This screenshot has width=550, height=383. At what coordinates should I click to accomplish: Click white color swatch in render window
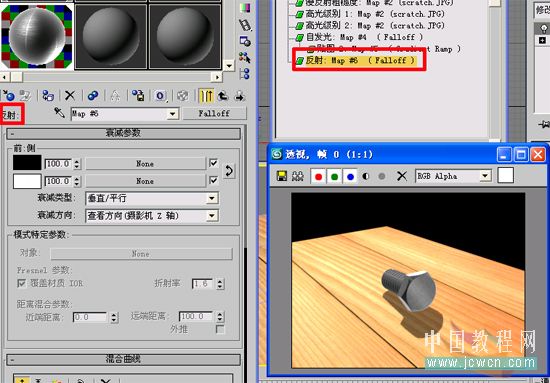(505, 175)
